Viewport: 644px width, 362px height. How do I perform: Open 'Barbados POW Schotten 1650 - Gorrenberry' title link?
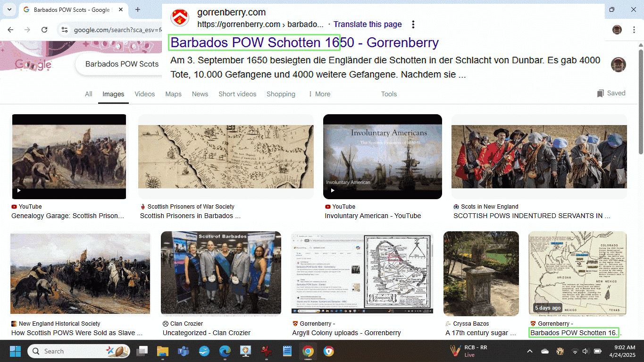coord(304,42)
